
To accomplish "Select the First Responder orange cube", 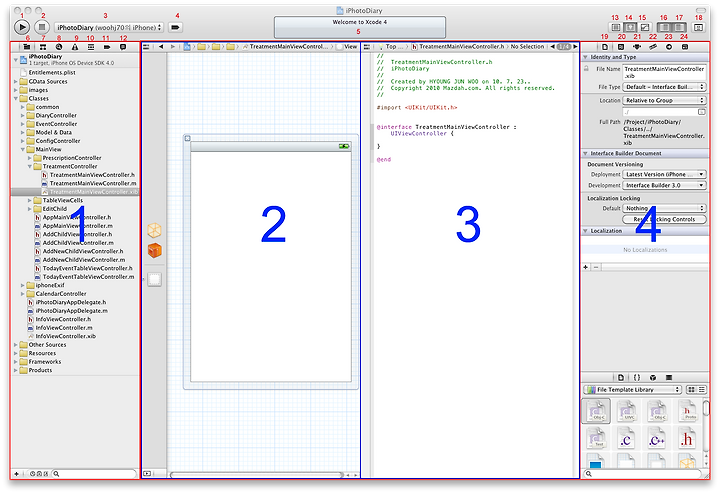I will [155, 251].
